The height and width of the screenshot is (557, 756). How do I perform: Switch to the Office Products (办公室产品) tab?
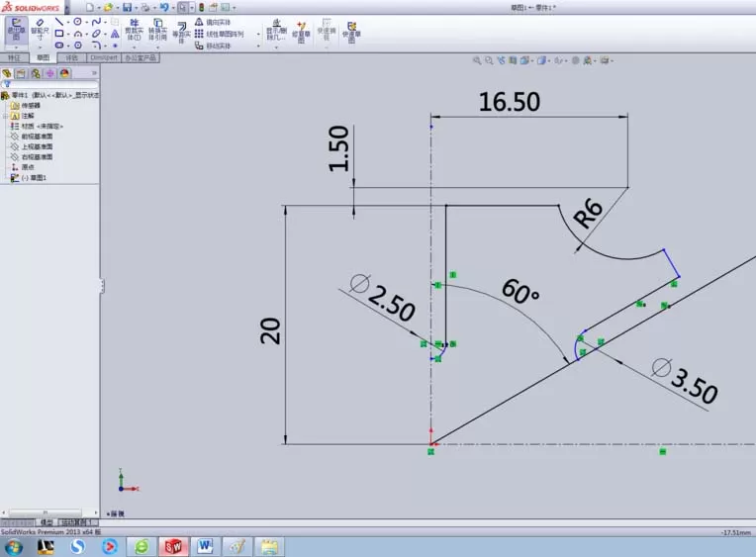click(141, 57)
